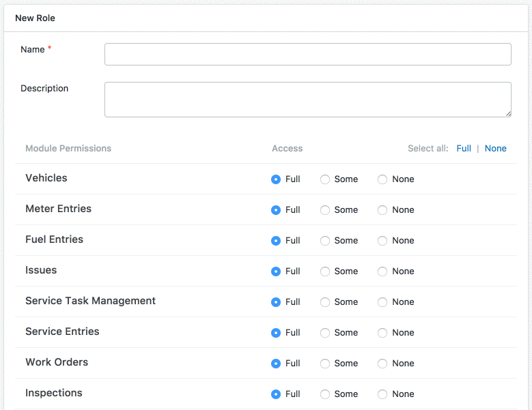
Task: Set Vehicles access to None
Action: (x=382, y=179)
